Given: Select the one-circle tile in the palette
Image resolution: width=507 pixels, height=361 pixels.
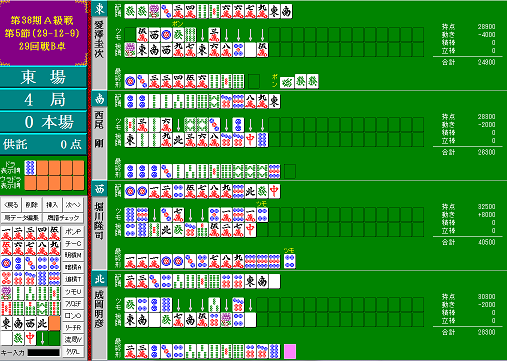Looking at the screenshot, I should (x=6, y=263).
